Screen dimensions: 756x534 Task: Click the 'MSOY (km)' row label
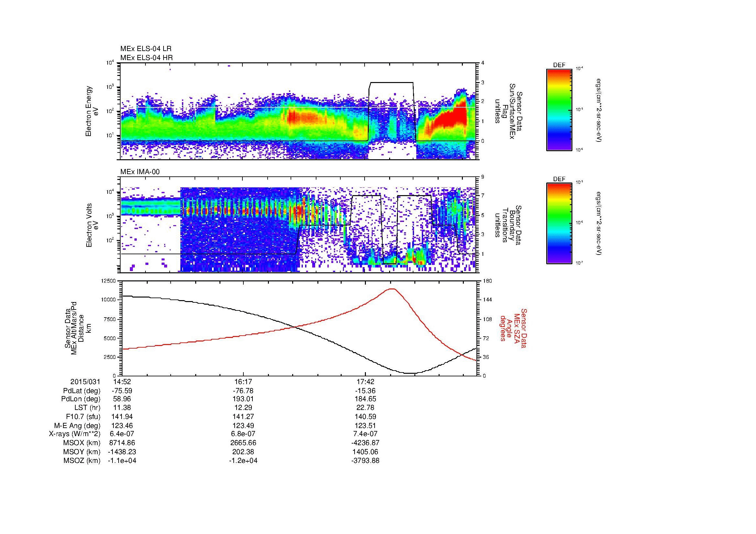pyautogui.click(x=82, y=452)
